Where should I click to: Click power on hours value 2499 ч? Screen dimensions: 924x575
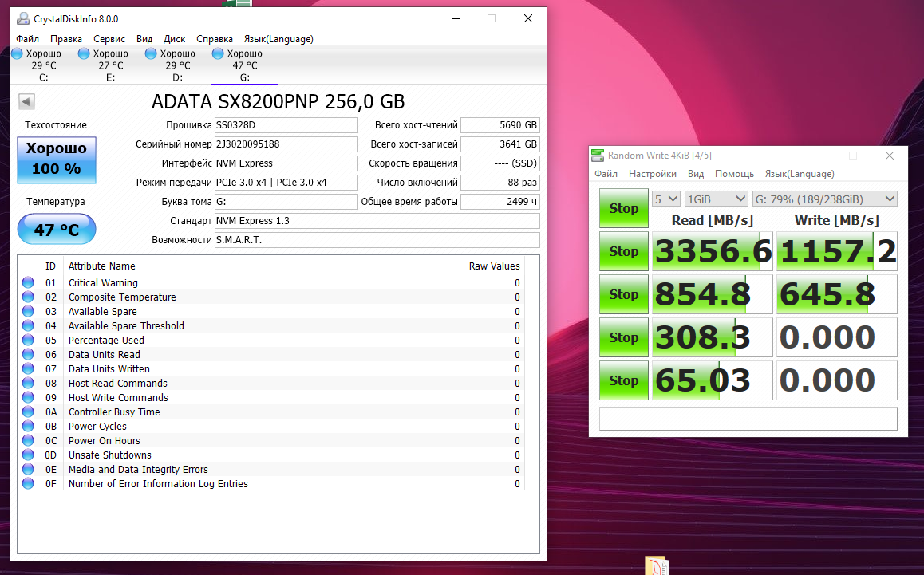pos(500,202)
